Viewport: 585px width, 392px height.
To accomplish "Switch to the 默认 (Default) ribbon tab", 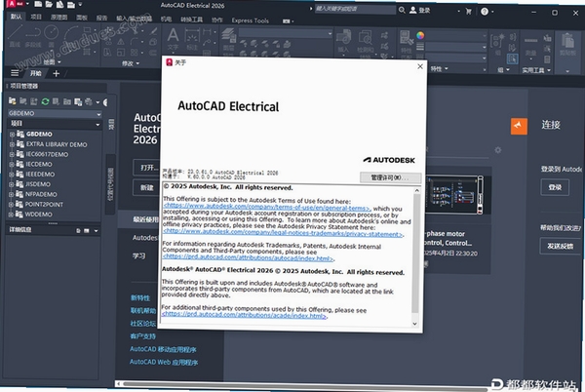I will point(16,17).
